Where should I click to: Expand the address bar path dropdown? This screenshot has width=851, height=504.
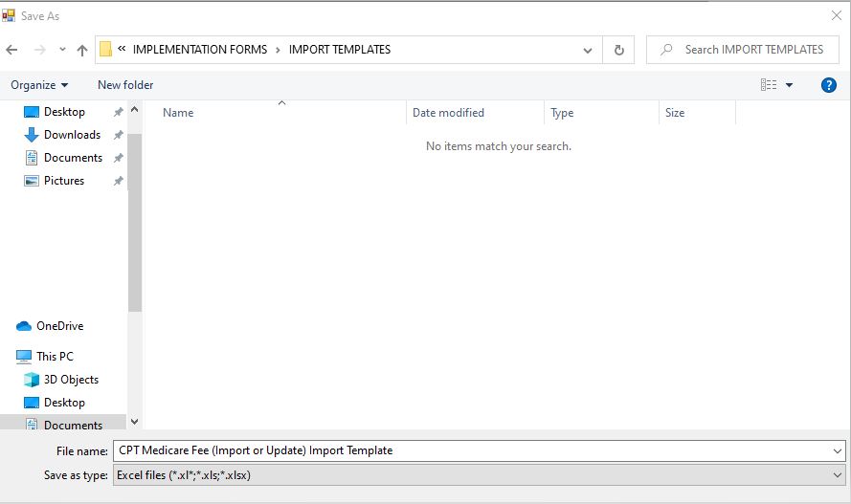click(x=589, y=50)
